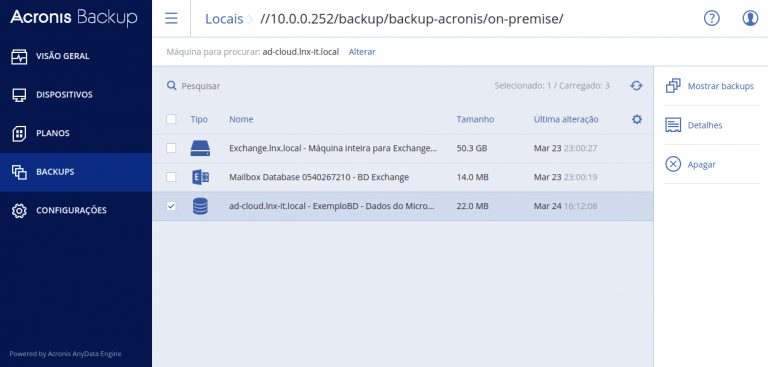
Task: Check the Exchange.lnx.local backup checkbox
Action: click(x=171, y=148)
